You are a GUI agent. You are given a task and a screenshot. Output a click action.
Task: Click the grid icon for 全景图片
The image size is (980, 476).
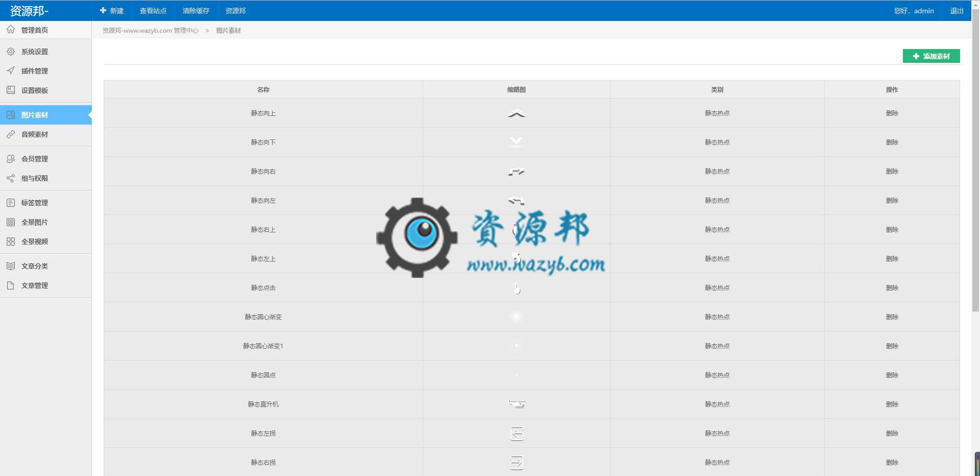point(11,222)
